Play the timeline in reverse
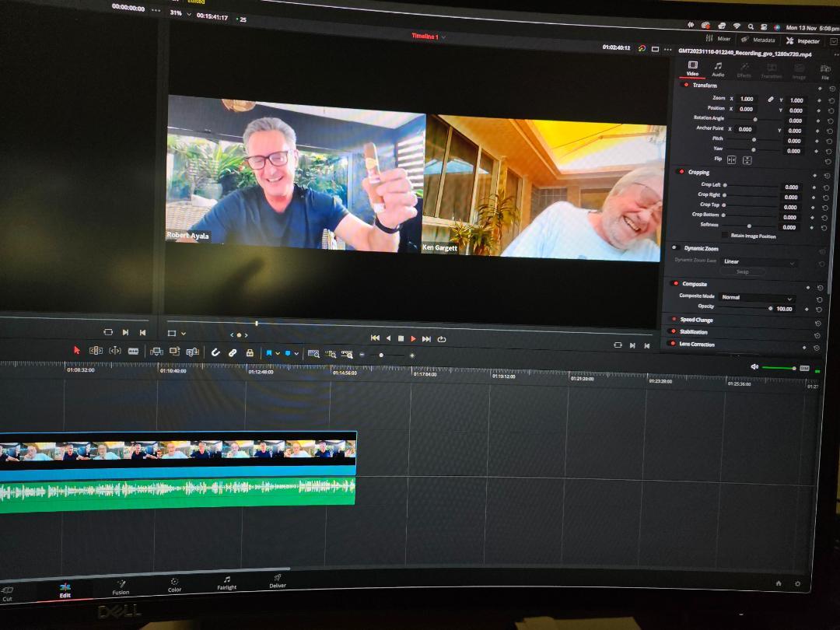 388,338
